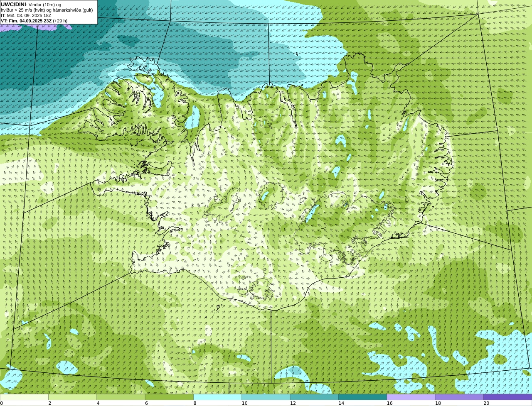
Task: Click the 'IT: Mið. 03. 09. 2025 18Z' line
Action: [26, 15]
